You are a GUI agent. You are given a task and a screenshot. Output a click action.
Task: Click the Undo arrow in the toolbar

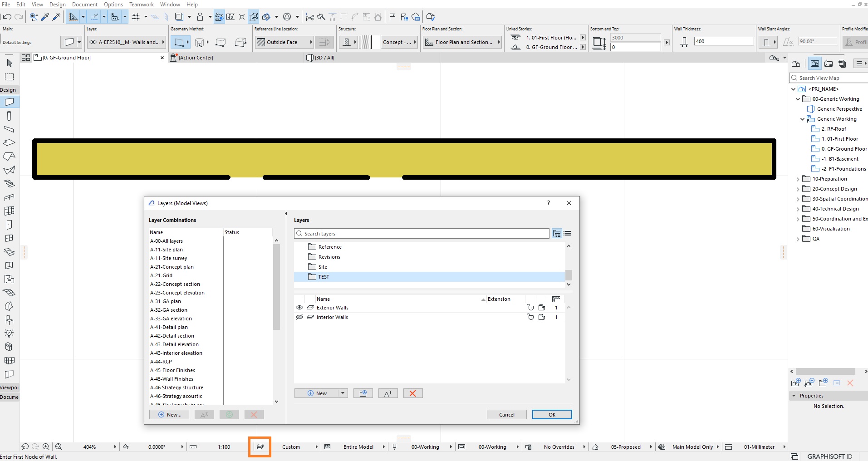pos(7,17)
